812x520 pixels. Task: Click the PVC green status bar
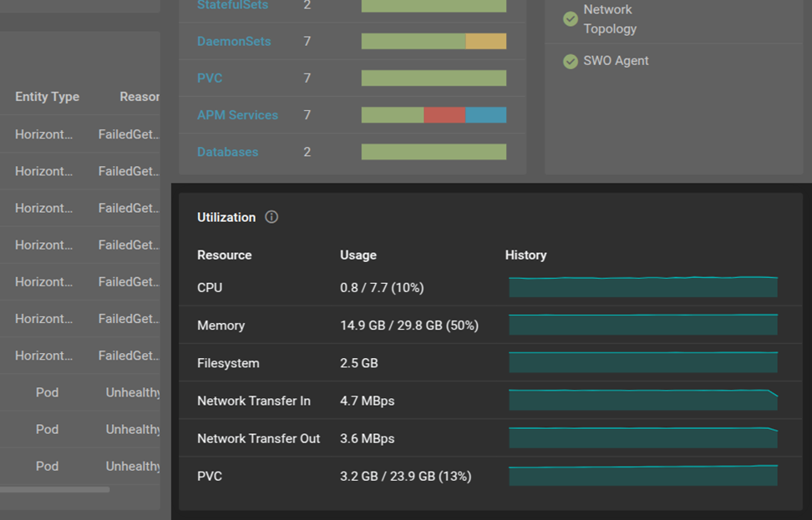point(434,78)
